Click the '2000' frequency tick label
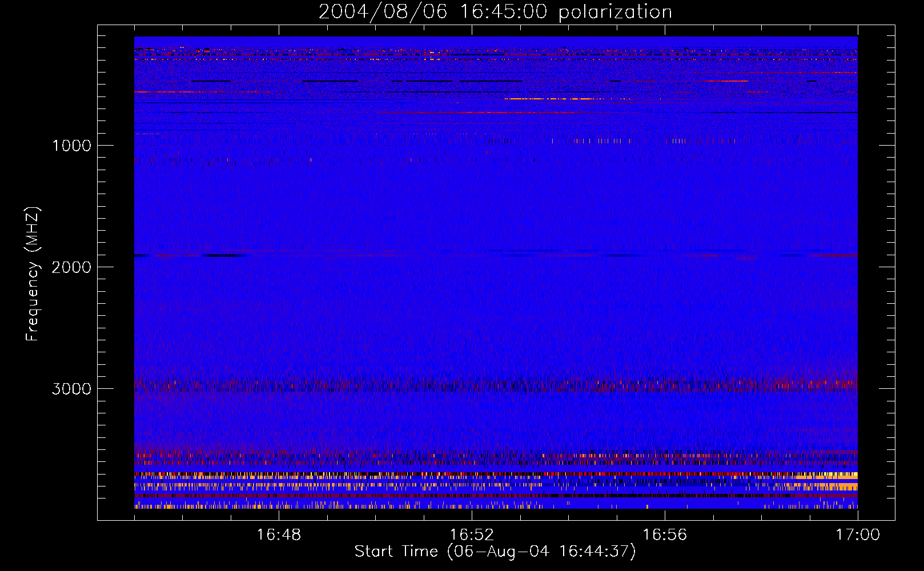924x571 pixels. [x=71, y=267]
